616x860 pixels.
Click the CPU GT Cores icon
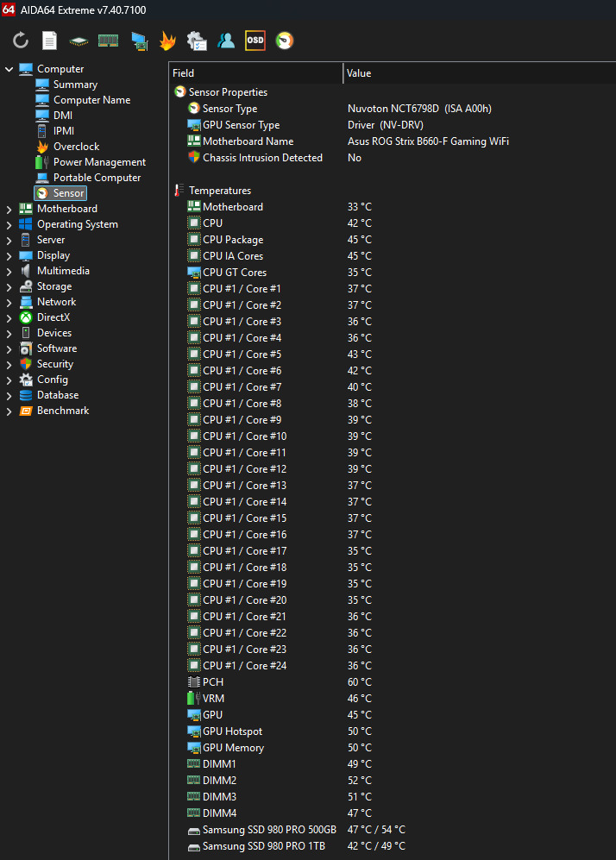tap(193, 272)
